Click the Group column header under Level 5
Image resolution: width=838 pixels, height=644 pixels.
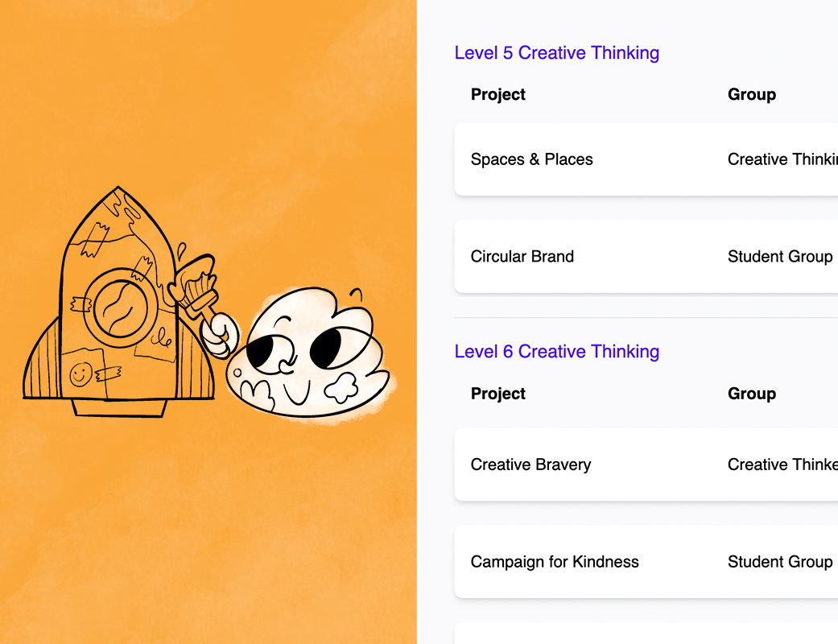(751, 95)
